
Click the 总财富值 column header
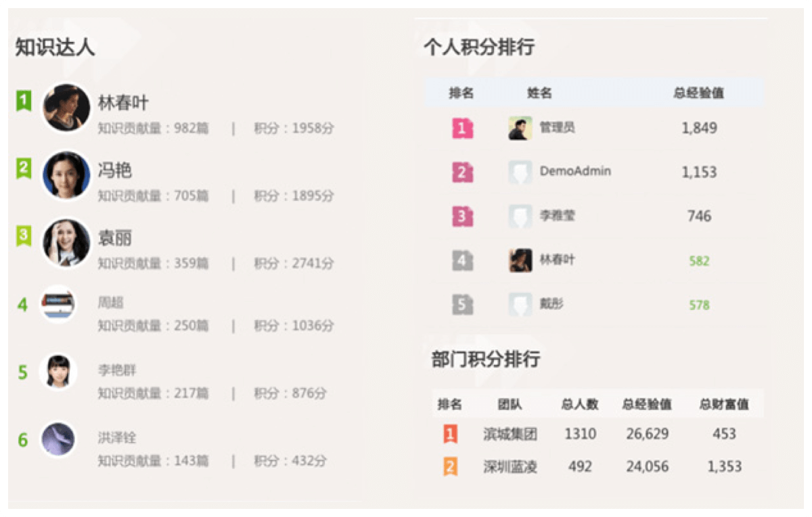[x=723, y=405]
